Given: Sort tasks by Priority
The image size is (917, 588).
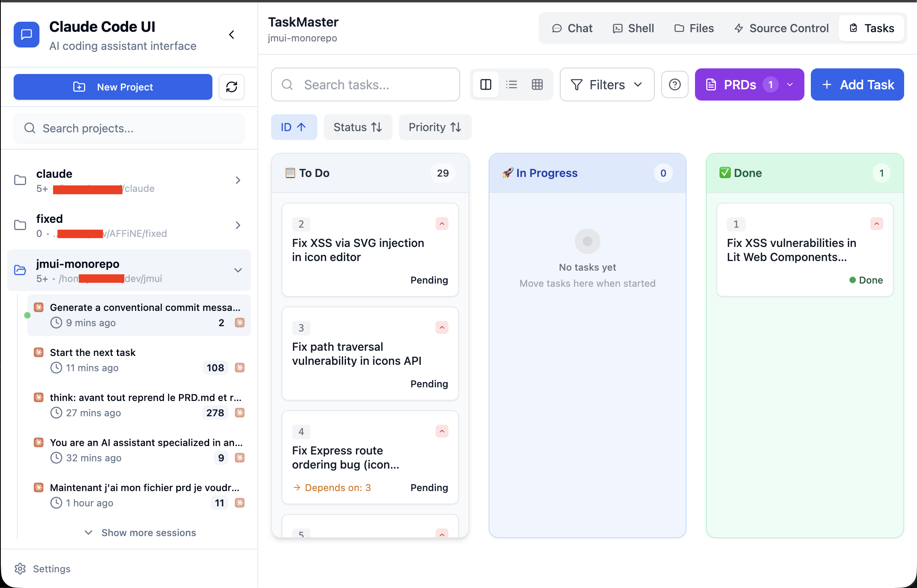Looking at the screenshot, I should click(x=435, y=127).
